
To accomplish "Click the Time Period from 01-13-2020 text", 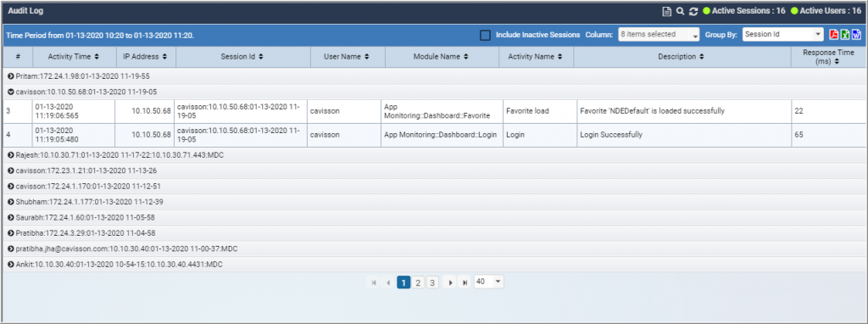I will pos(100,35).
